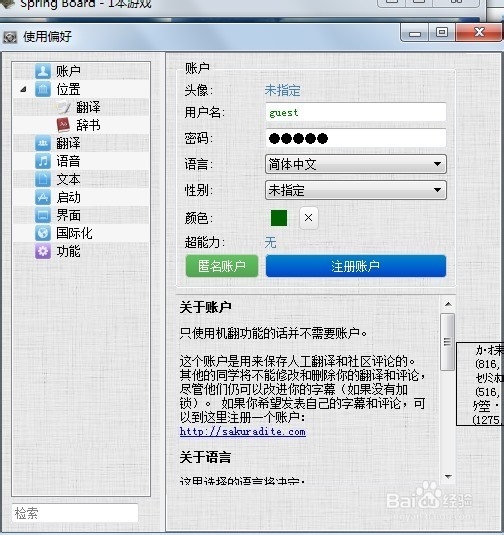This screenshot has height=535, width=504.
Task: Click the 语音 music note icon
Action: click(43, 161)
